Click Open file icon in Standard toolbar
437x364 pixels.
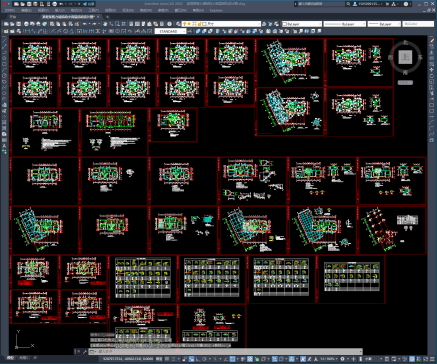coord(12,24)
